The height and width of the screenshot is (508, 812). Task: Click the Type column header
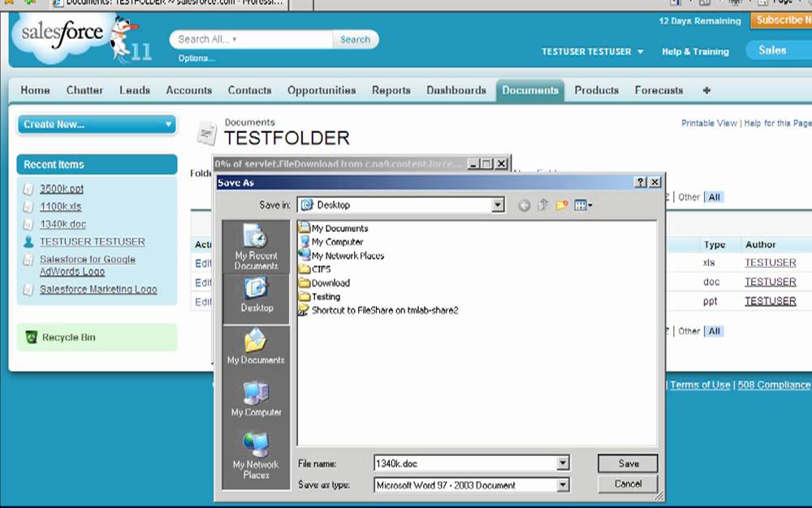pos(714,245)
